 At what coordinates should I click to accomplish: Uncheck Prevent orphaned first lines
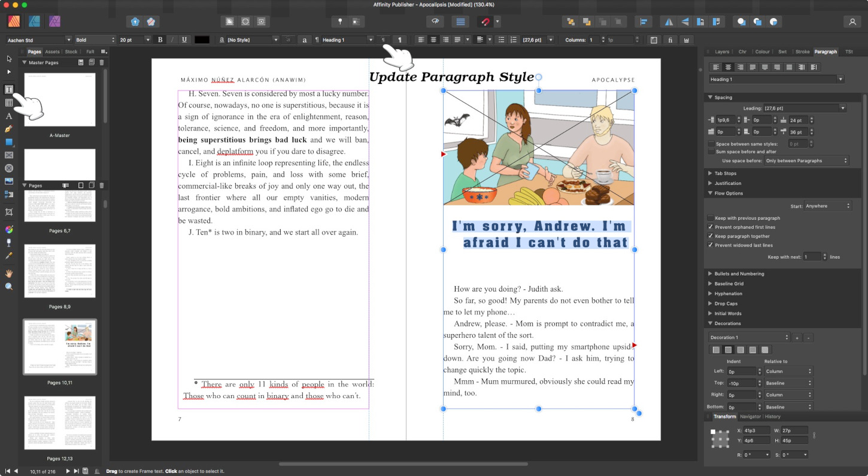click(x=711, y=227)
